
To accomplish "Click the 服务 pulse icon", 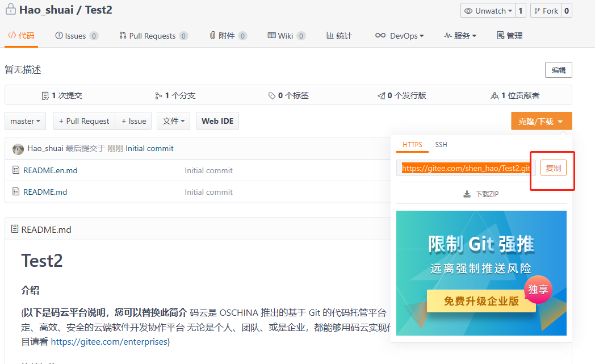I will (x=448, y=35).
